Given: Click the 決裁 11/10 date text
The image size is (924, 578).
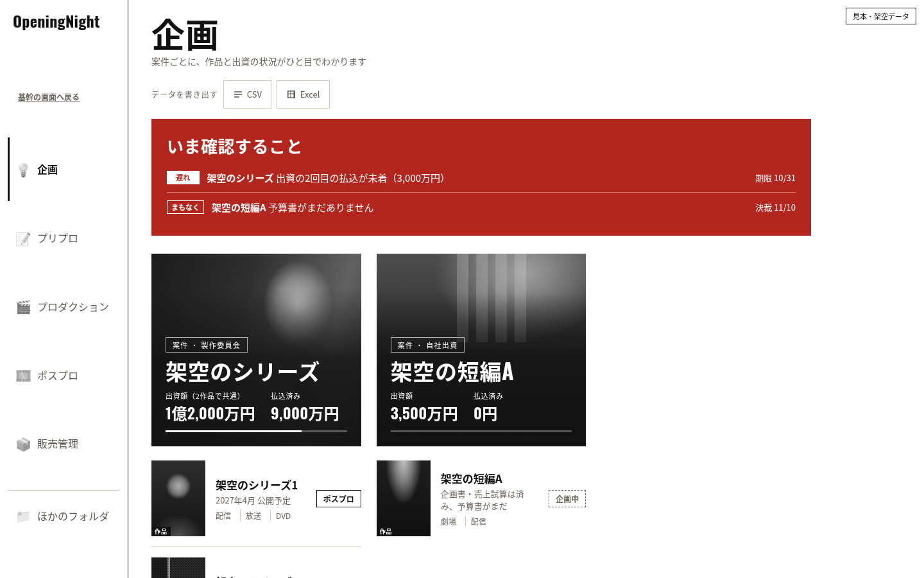Looking at the screenshot, I should pos(775,208).
